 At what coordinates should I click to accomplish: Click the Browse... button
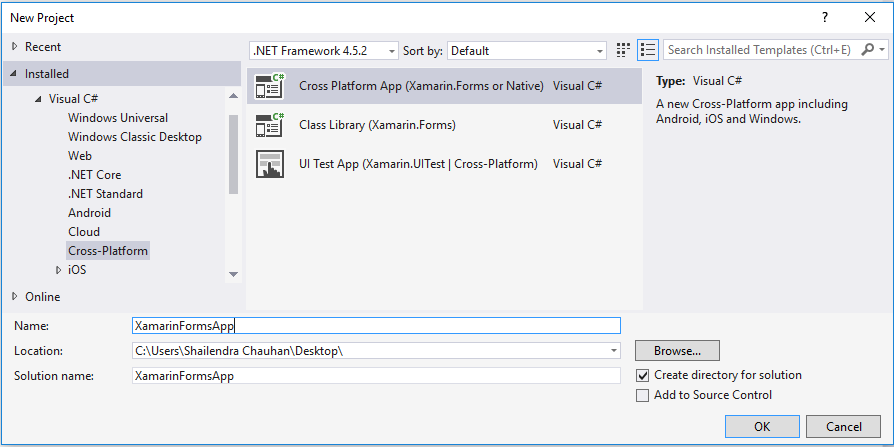coord(677,351)
